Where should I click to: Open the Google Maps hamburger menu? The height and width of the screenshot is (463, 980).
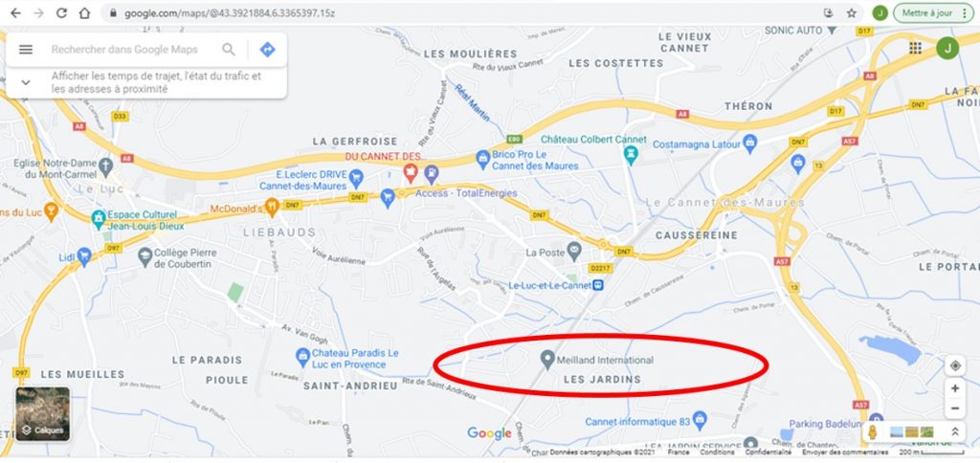pos(26,50)
